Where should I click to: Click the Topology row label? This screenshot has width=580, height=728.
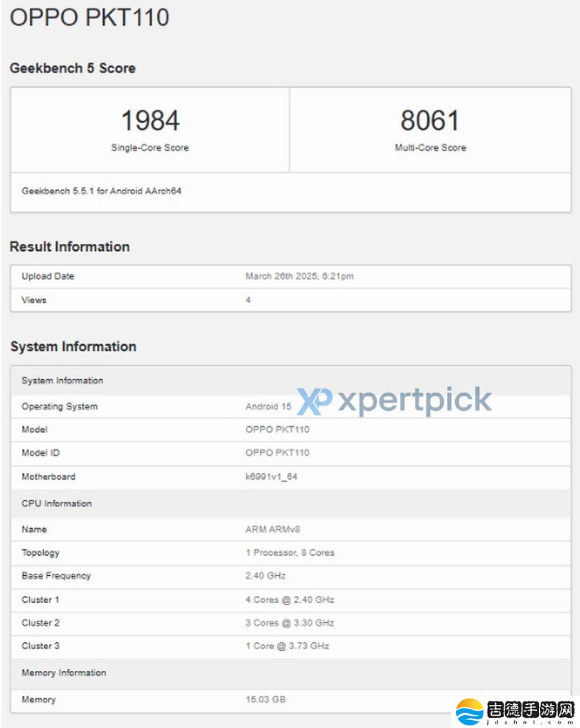[41, 553]
